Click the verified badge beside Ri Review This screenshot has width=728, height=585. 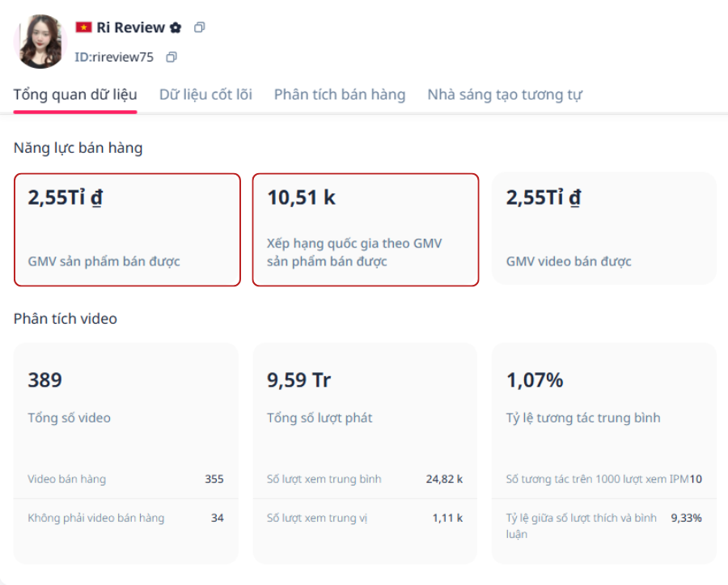(176, 28)
